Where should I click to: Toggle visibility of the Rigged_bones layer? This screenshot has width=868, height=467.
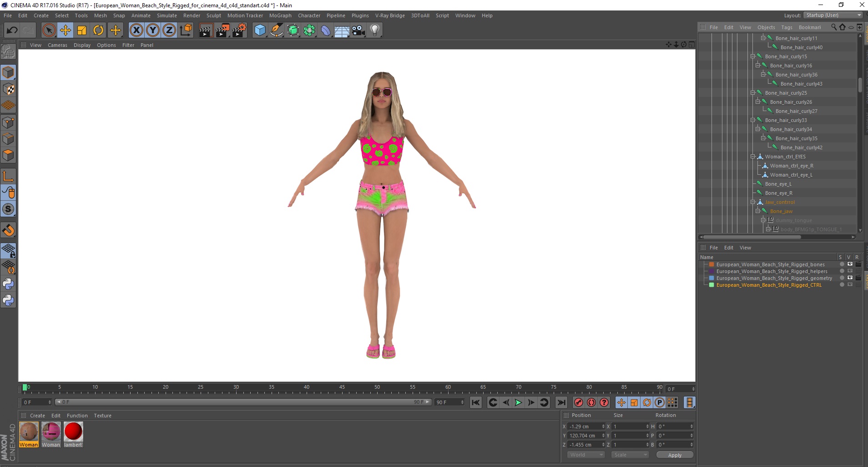(x=849, y=264)
